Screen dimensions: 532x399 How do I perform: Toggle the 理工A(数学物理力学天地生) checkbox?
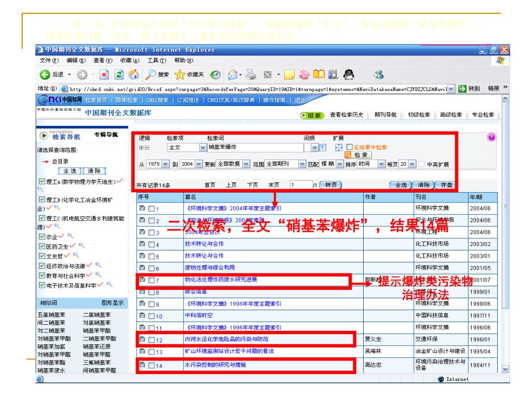tap(42, 181)
